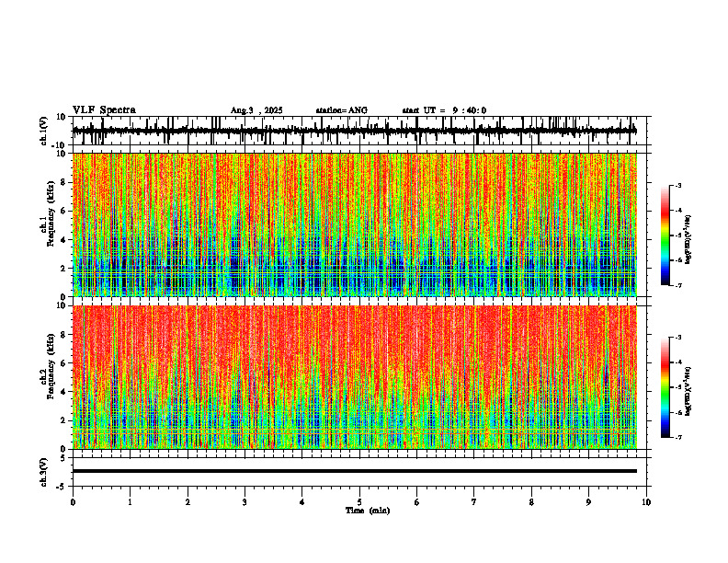Screen dimensions: 728x563
Task: Click time axis tick label 6
Action: [417, 502]
